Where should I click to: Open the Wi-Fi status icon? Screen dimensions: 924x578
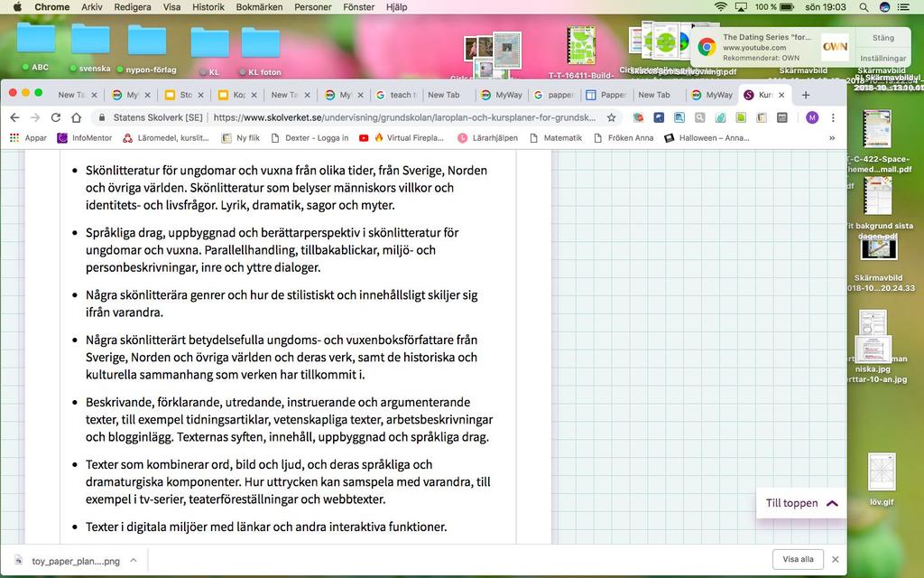720,7
